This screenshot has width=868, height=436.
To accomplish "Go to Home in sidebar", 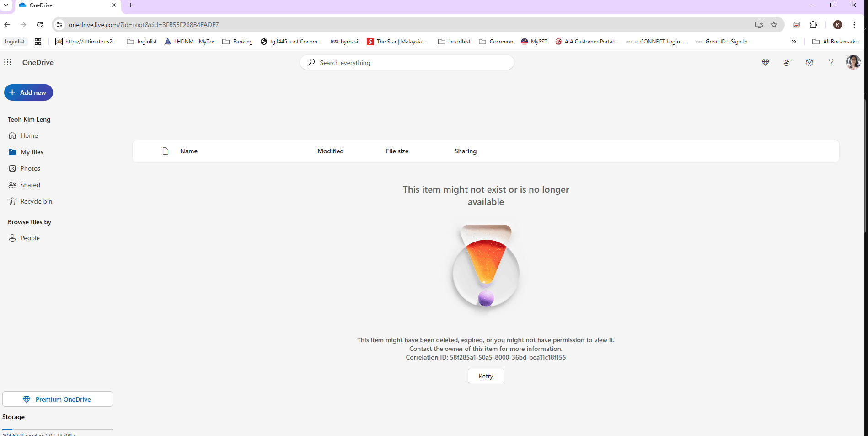I will pyautogui.click(x=29, y=135).
